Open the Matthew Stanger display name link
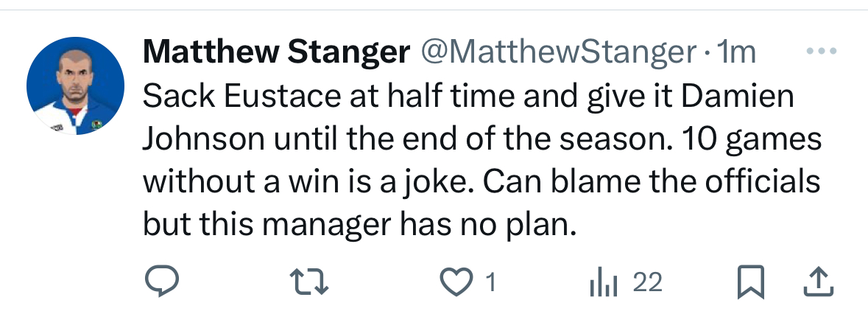This screenshot has height=328, width=868. tap(276, 52)
